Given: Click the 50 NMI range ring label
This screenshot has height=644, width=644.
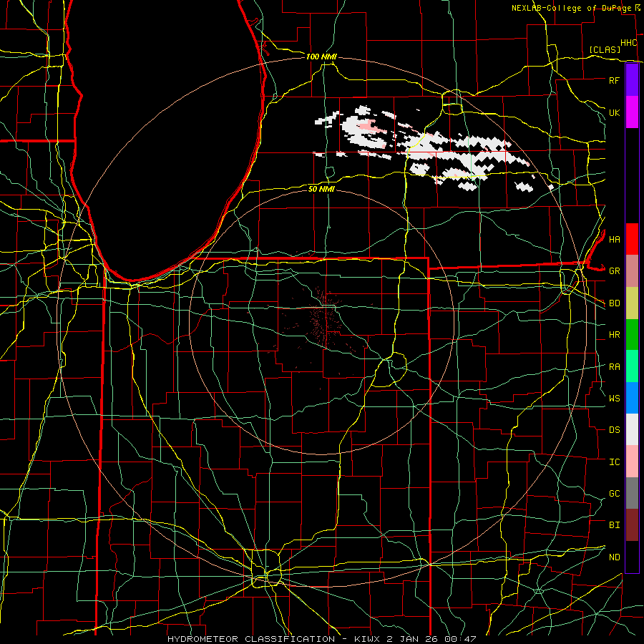Looking at the screenshot, I should [x=321, y=189].
